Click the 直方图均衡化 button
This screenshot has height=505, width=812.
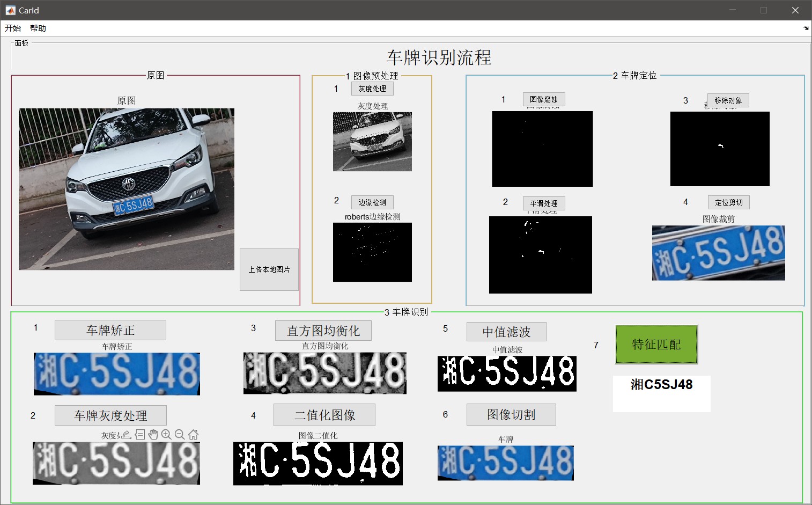[x=323, y=331]
